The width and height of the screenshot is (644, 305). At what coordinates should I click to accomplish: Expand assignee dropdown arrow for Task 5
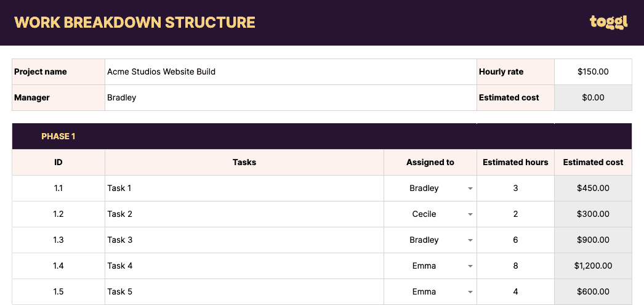(x=470, y=292)
